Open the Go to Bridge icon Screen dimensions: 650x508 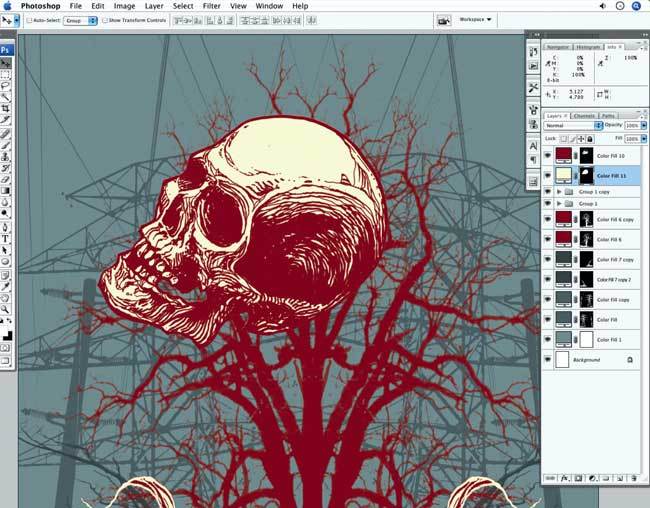tap(444, 20)
